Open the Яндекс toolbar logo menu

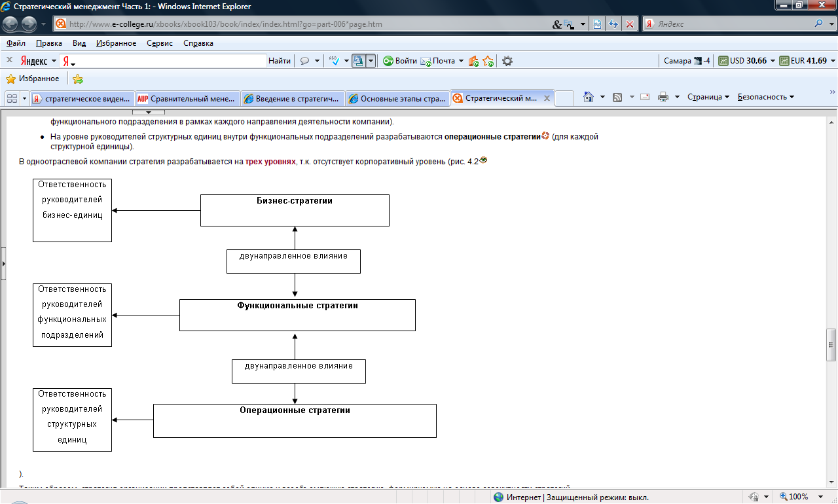click(38, 61)
